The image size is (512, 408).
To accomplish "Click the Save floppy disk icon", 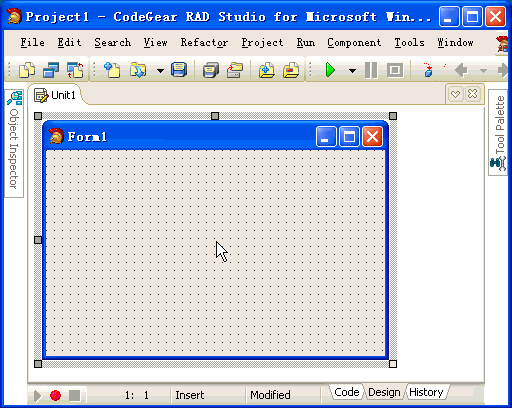I will tap(179, 70).
